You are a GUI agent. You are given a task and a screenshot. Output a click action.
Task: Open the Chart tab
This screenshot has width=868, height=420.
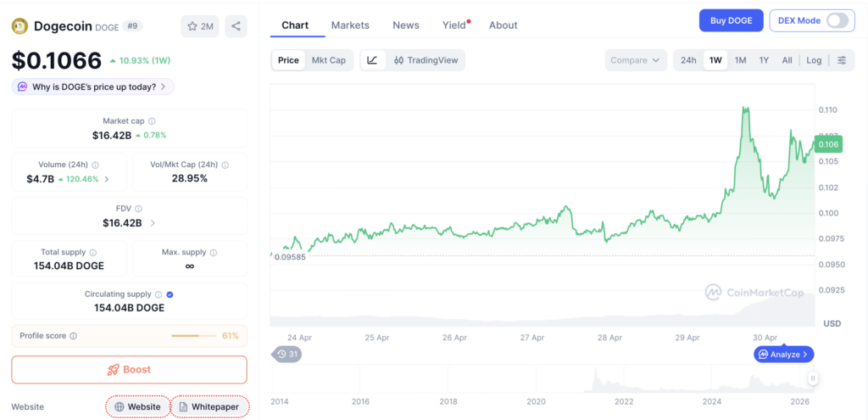point(295,25)
